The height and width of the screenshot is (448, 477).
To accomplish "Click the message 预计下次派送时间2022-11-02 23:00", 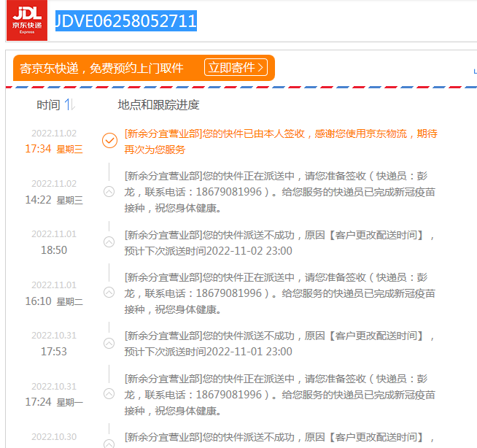I will tap(208, 251).
